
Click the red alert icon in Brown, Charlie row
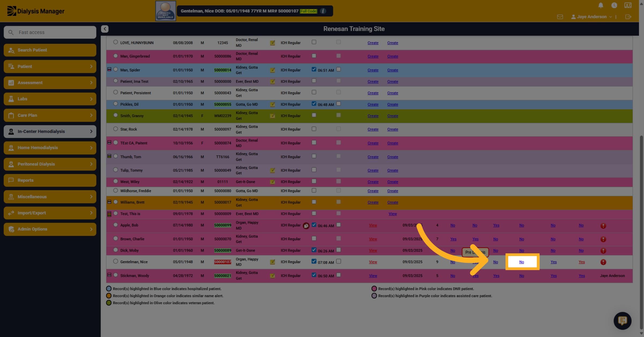click(603, 239)
